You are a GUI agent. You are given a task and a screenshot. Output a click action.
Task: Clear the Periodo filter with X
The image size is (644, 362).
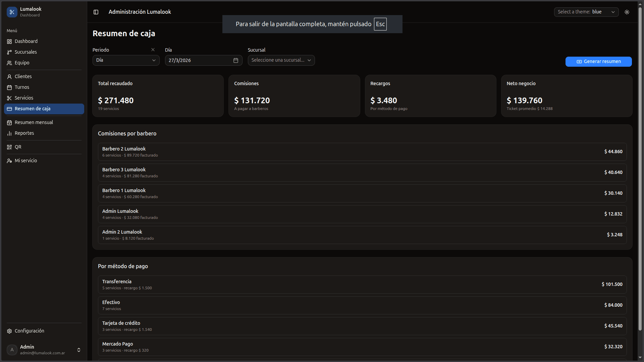(x=153, y=50)
